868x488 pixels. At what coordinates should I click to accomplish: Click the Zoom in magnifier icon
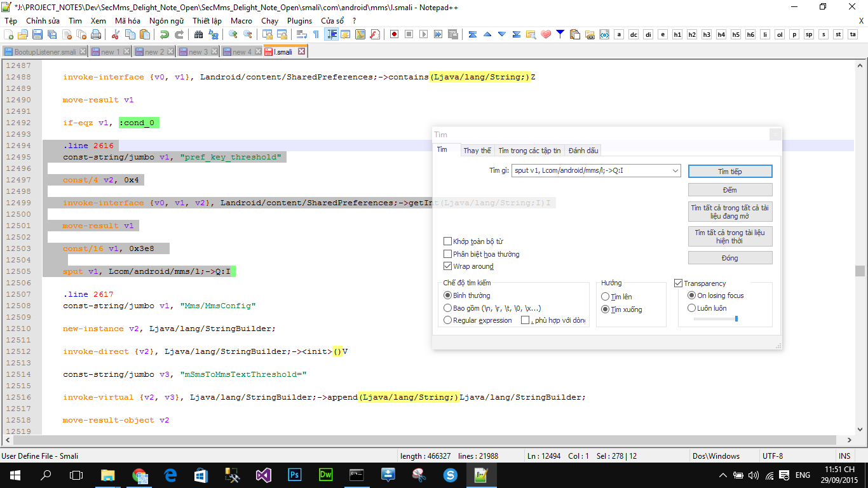point(233,34)
